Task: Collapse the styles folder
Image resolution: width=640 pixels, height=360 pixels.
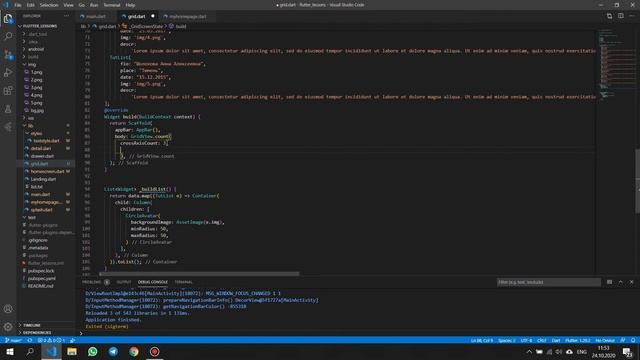Action: pyautogui.click(x=36, y=133)
